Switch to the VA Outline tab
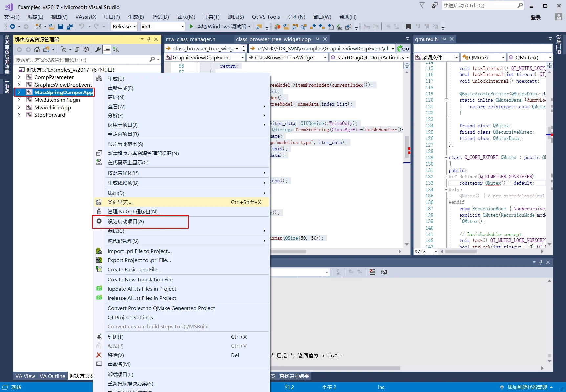Screen dimensions: 566x392 point(53,376)
